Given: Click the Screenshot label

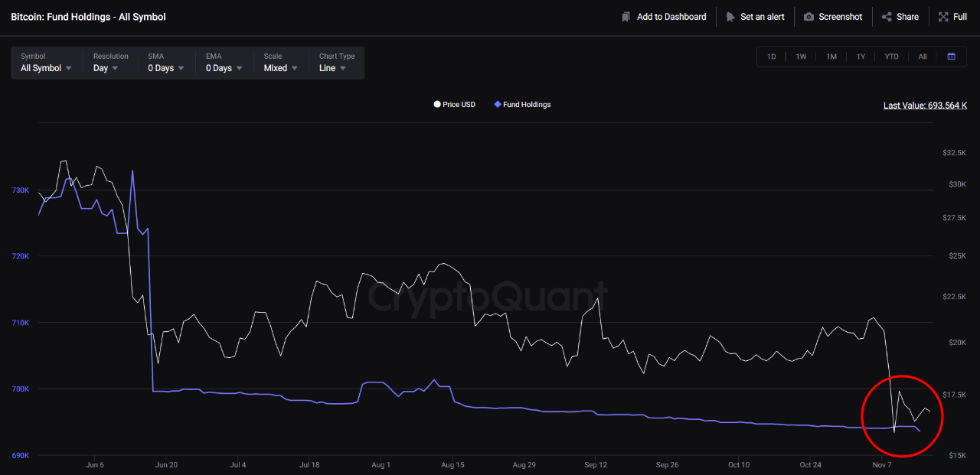Looking at the screenshot, I should pos(841,17).
